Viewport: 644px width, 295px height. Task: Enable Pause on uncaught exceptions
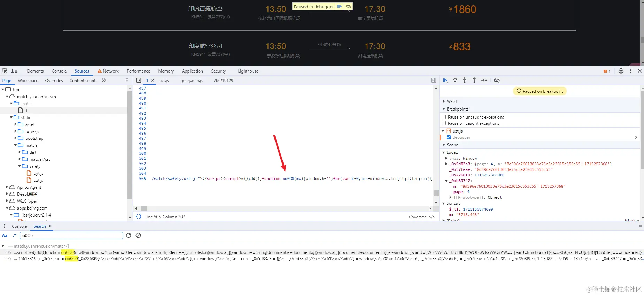click(444, 117)
